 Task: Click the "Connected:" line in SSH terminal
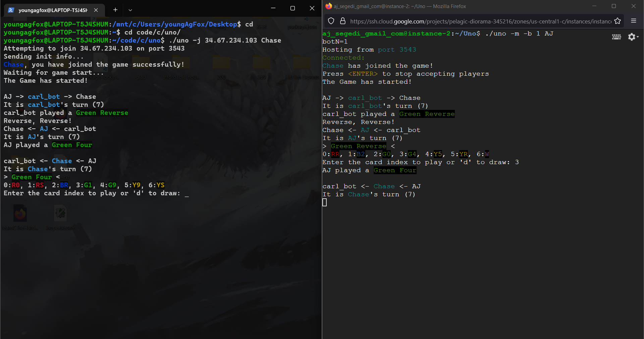click(343, 58)
